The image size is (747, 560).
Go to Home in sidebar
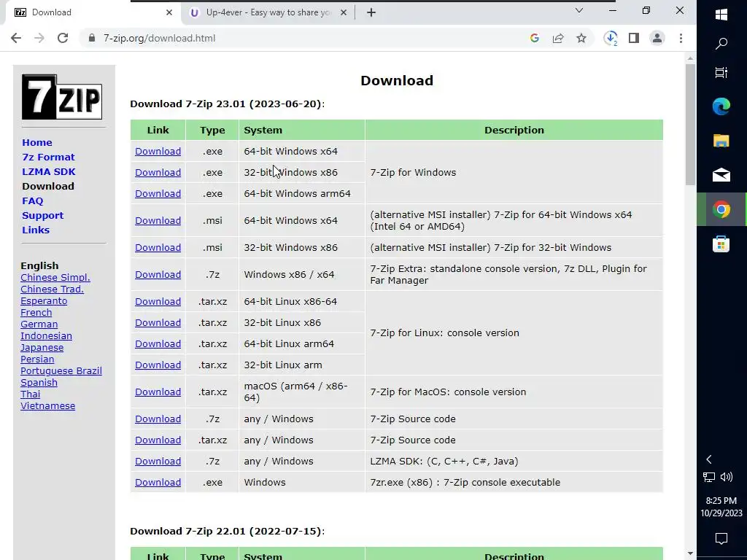(x=37, y=142)
